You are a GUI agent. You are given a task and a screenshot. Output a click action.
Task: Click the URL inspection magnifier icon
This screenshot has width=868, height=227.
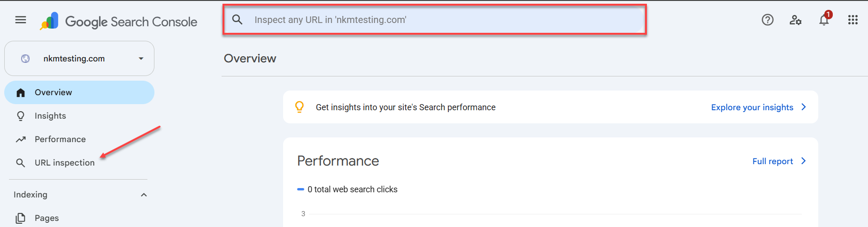(x=21, y=163)
